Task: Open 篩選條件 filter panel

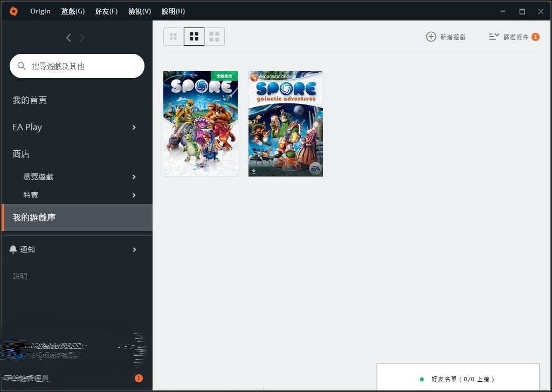Action: [514, 37]
